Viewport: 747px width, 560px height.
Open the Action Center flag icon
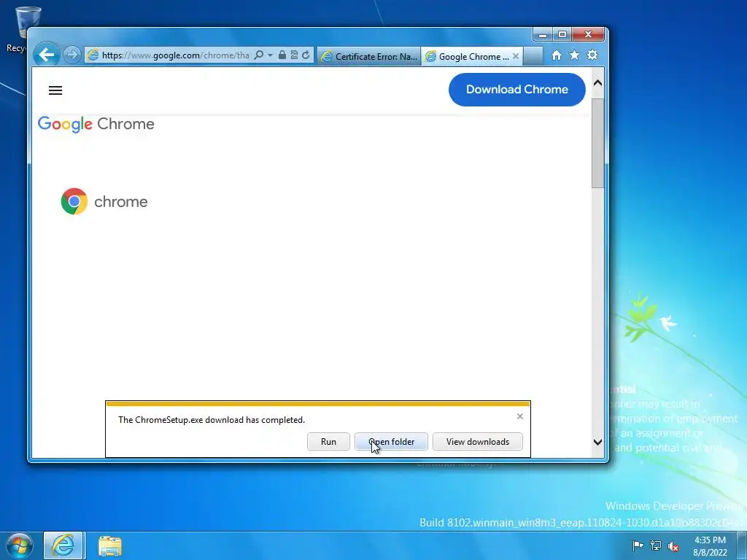638,545
